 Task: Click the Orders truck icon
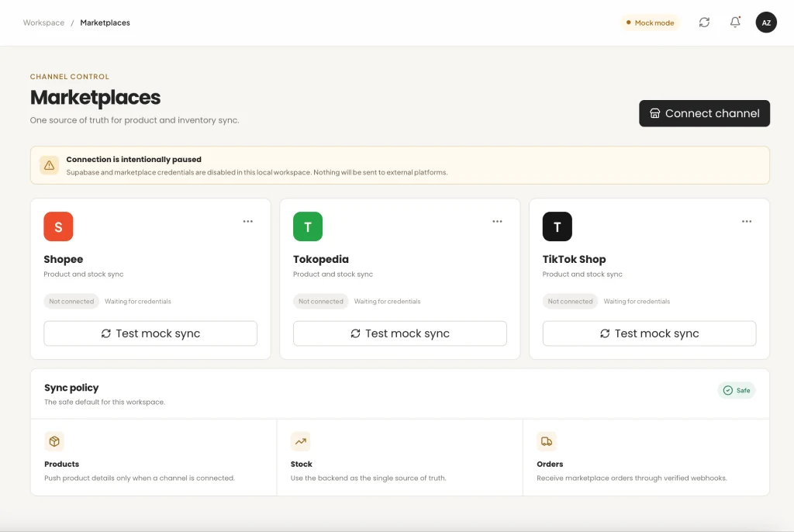coord(547,441)
